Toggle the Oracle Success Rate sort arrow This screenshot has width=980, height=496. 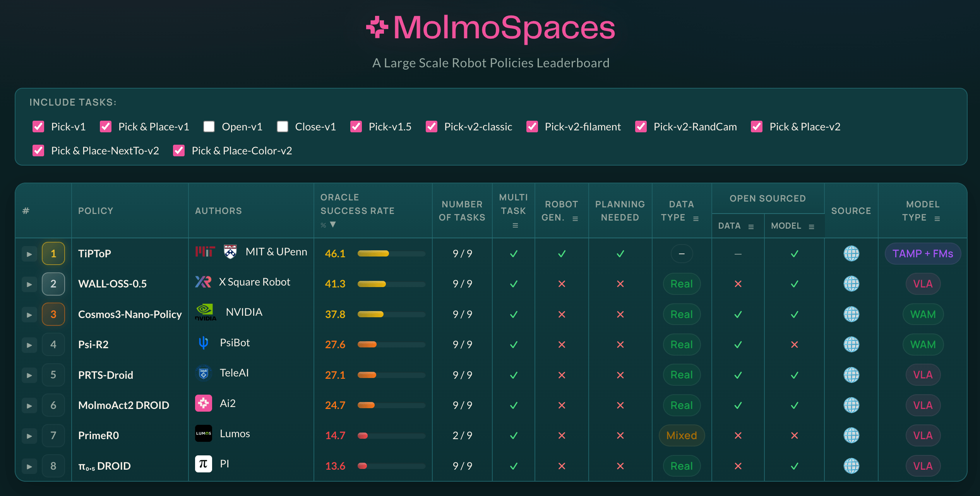click(333, 224)
